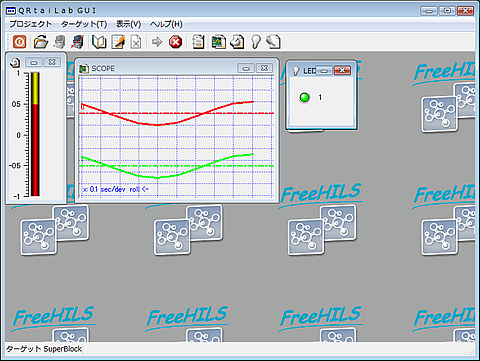The height and width of the screenshot is (361, 480).
Task: Open the scope manager waveform icon
Action: [x=219, y=42]
